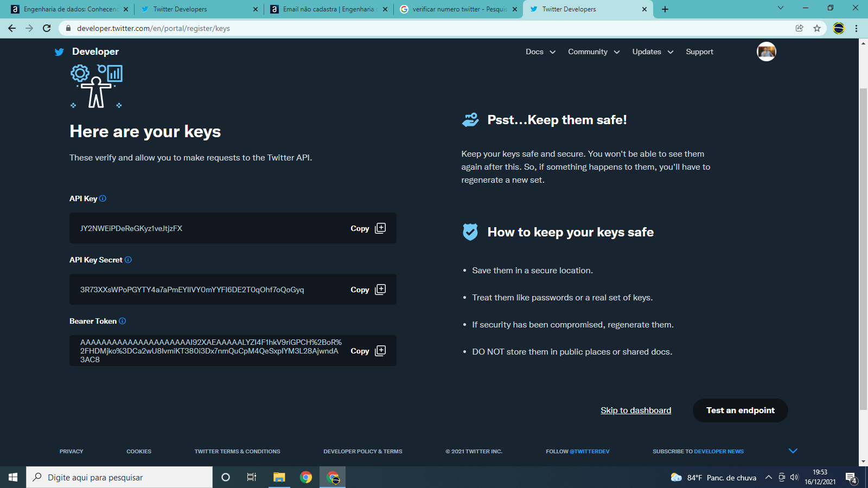
Task: Open the user profile avatar menu
Action: tap(766, 52)
